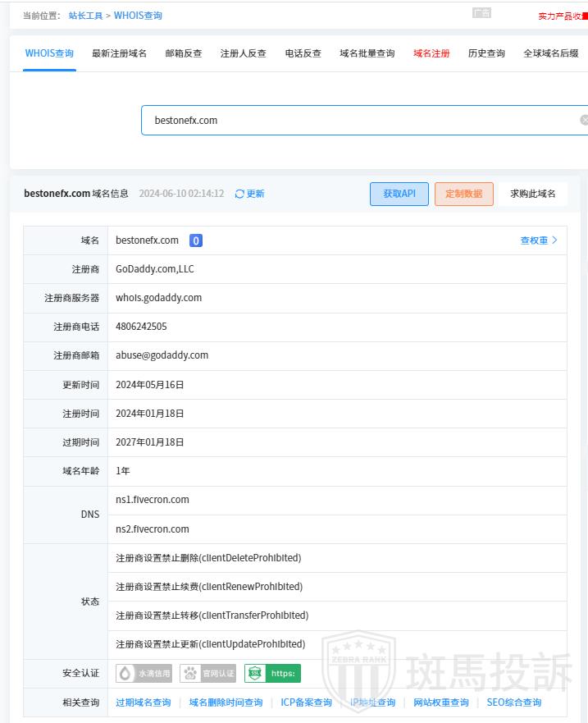
Task: Click the 水滴信用 certification badge
Action: click(144, 673)
